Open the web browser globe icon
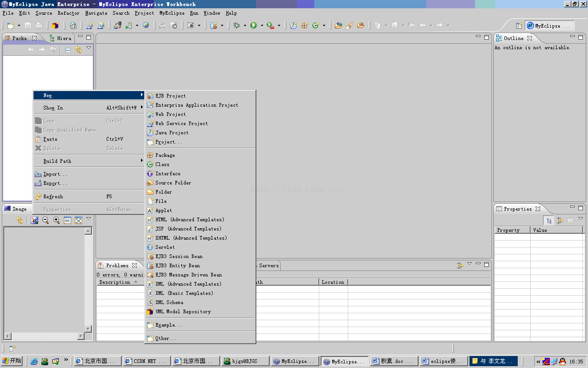 click(146, 26)
